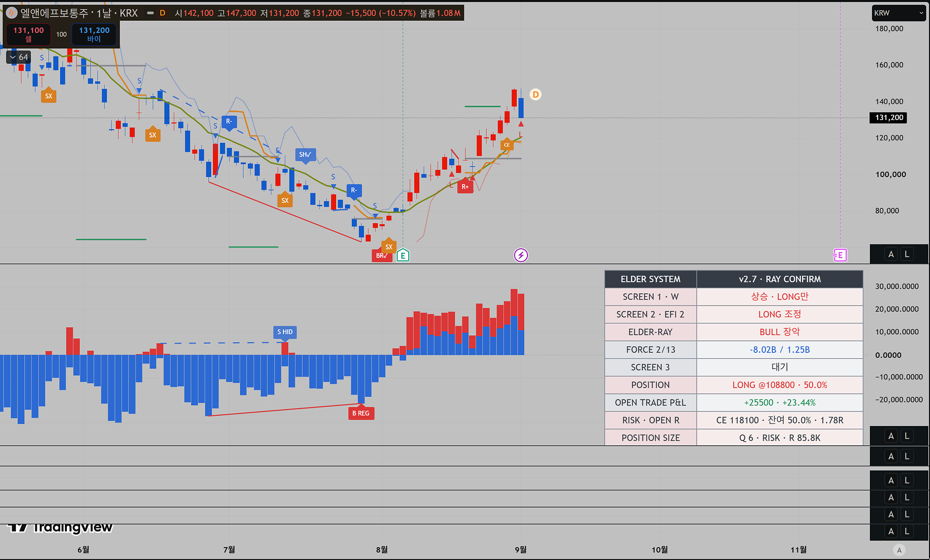Image resolution: width=930 pixels, height=560 pixels.
Task: Click the red R+ signal label
Action: (465, 186)
